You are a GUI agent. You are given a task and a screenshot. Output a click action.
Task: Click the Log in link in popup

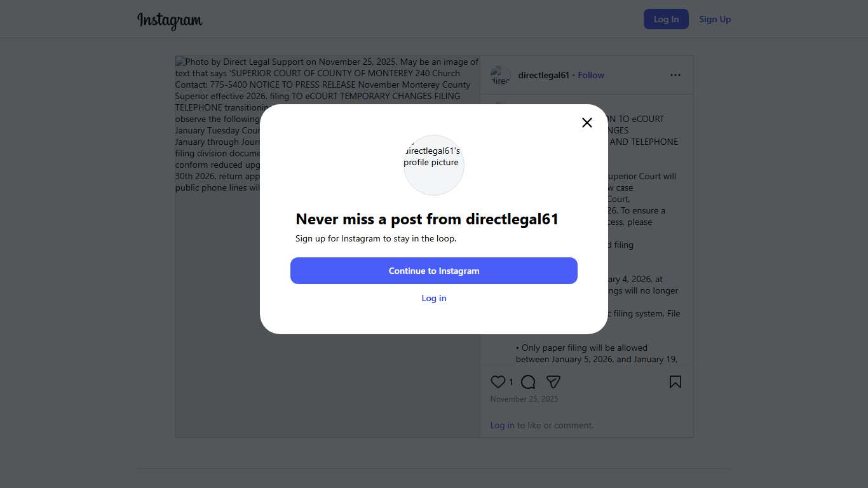(434, 298)
